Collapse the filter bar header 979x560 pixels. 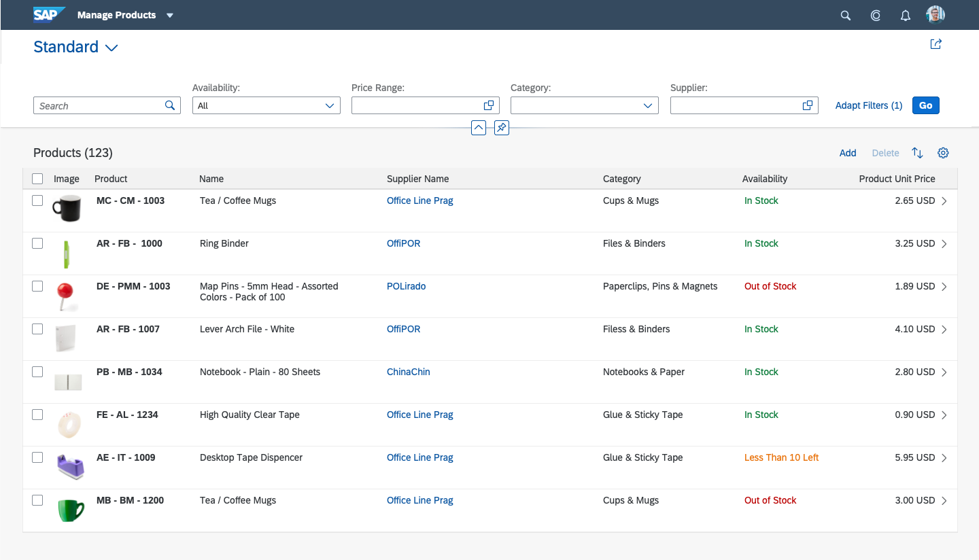pyautogui.click(x=479, y=127)
